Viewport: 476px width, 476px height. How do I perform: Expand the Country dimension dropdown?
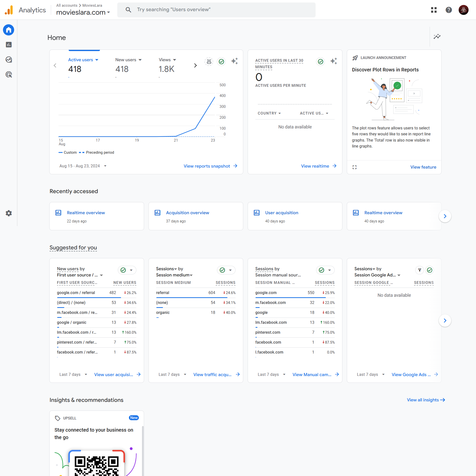[269, 113]
